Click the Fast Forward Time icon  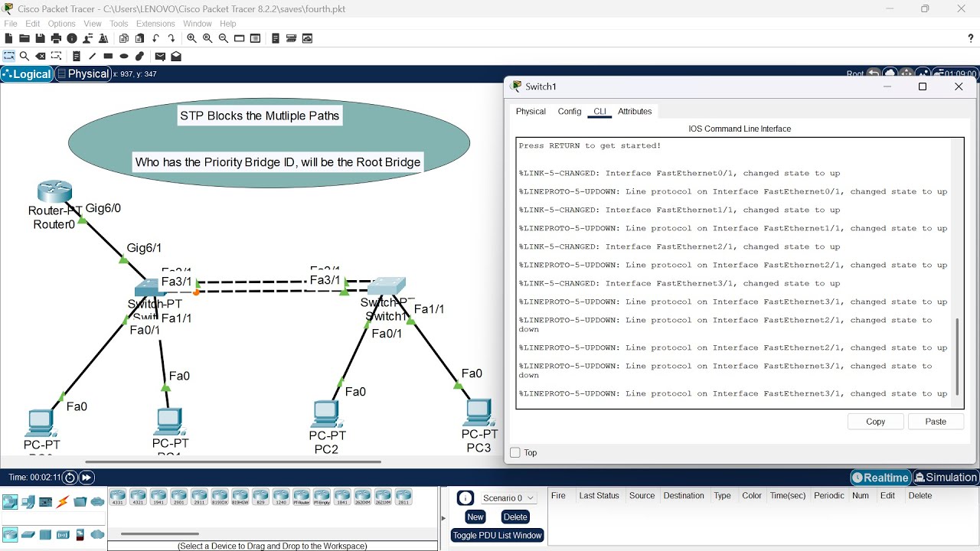click(x=87, y=478)
